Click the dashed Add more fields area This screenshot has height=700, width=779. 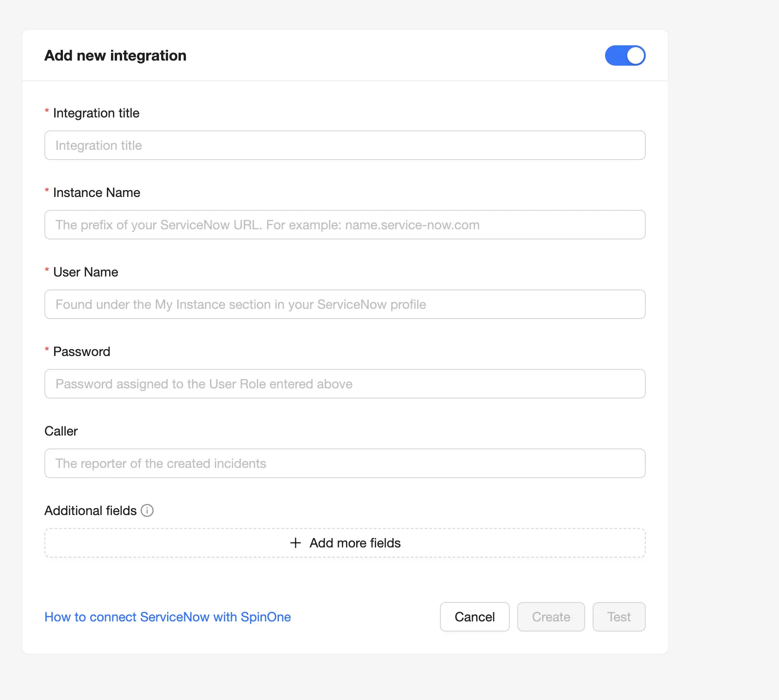(x=344, y=543)
